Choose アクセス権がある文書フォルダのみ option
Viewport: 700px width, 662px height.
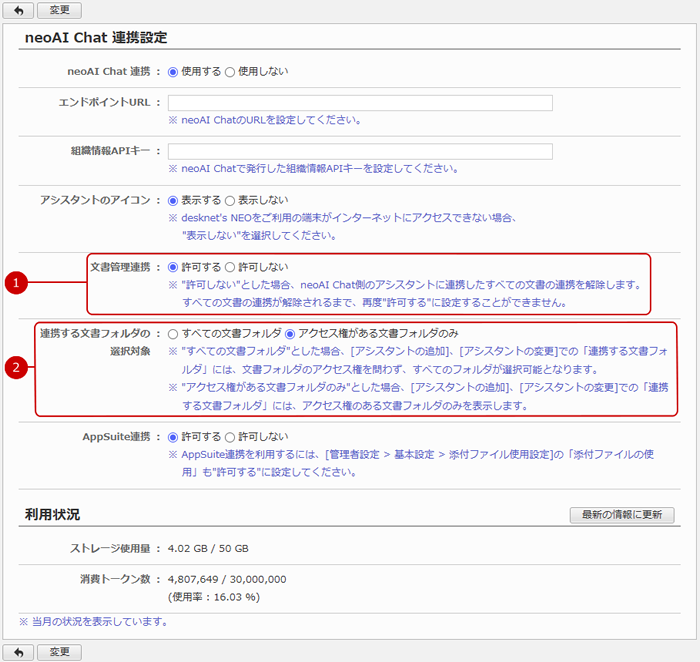(290, 334)
